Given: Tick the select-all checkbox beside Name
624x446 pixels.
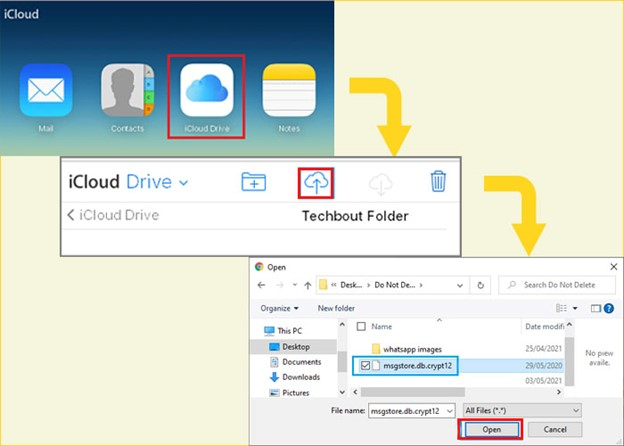Looking at the screenshot, I should [360, 327].
